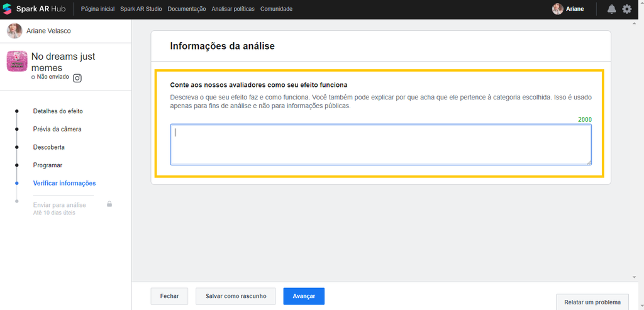Click the Até 10 dias úteis note
The width and height of the screenshot is (644, 310).
pyautogui.click(x=54, y=213)
